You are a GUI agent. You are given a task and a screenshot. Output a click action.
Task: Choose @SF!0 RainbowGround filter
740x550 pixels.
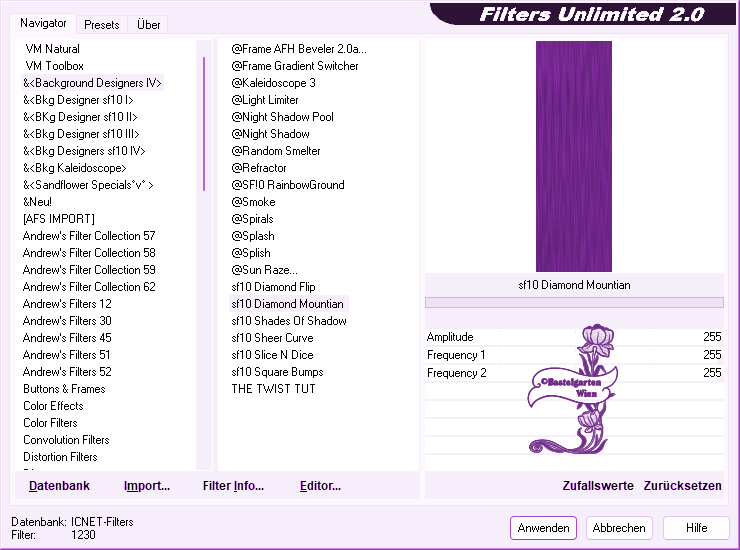tap(288, 185)
